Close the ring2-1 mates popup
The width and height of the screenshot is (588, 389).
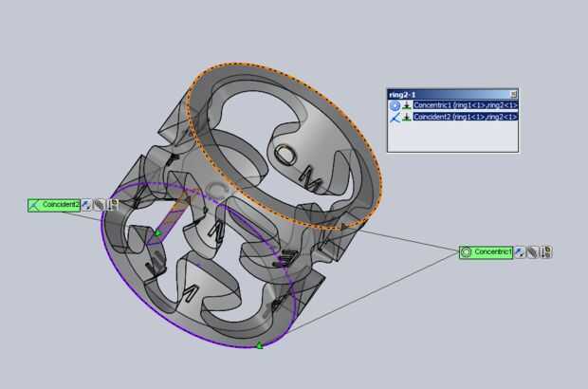click(x=514, y=94)
